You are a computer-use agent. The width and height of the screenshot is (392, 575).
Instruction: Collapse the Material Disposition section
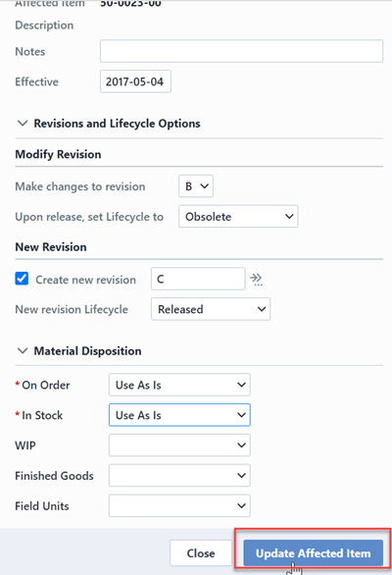23,351
